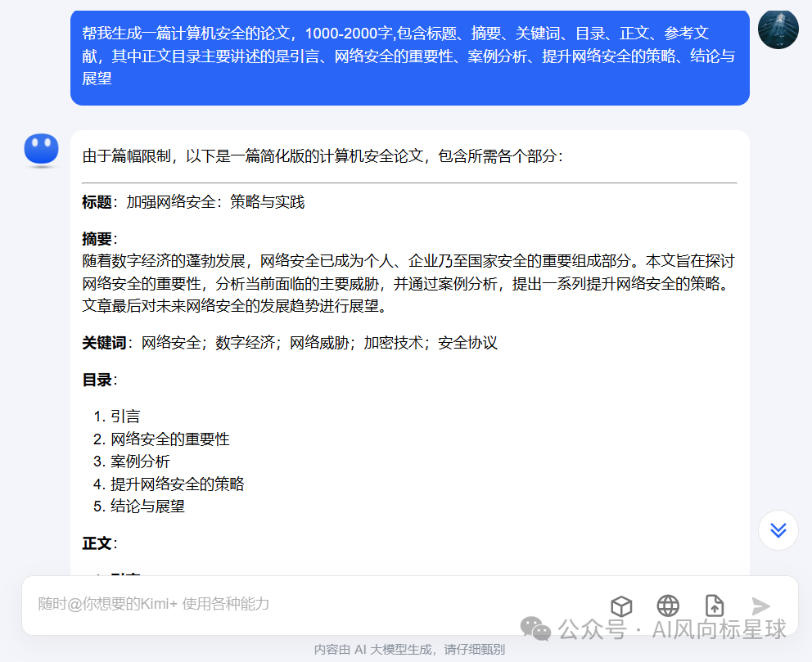Click the intro sentence '由于篇幅限制'
Image resolution: width=812 pixels, height=662 pixels.
click(x=323, y=155)
